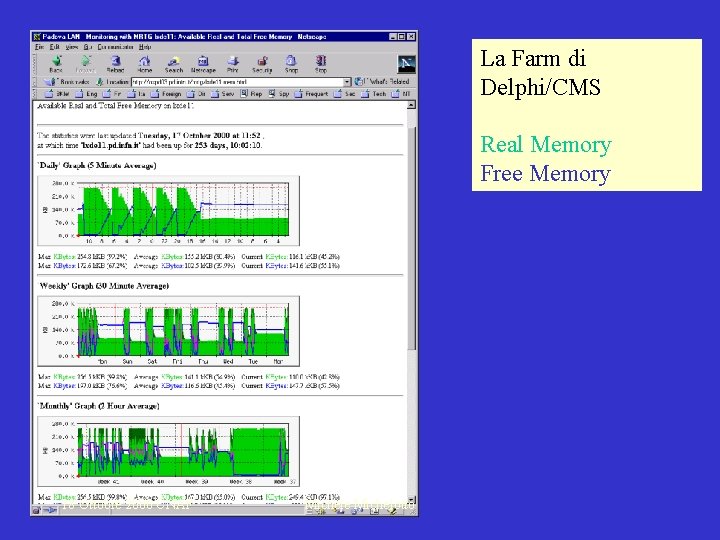Click the vertical scrollbar thumb
This screenshot has width=720, height=540.
411,237
